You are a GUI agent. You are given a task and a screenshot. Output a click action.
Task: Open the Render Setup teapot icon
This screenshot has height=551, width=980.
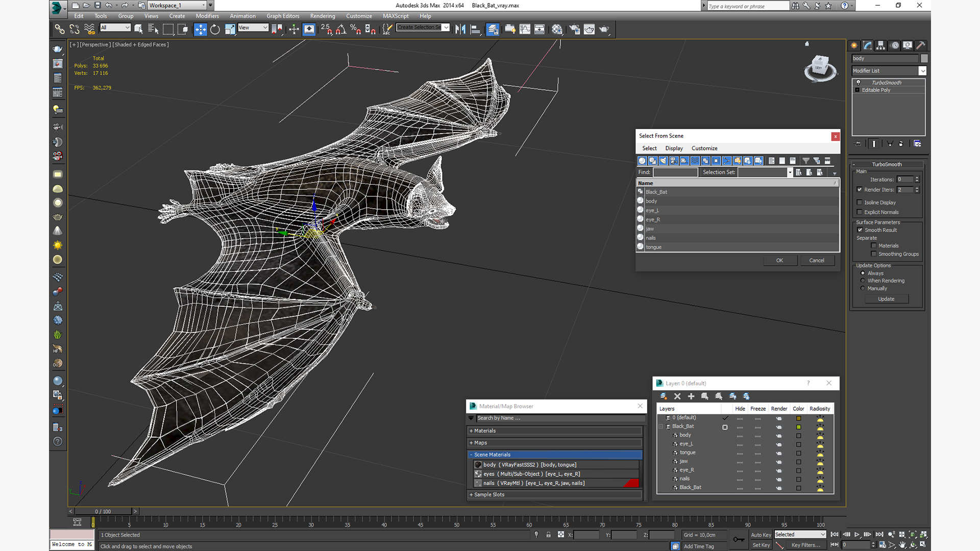coord(574,29)
